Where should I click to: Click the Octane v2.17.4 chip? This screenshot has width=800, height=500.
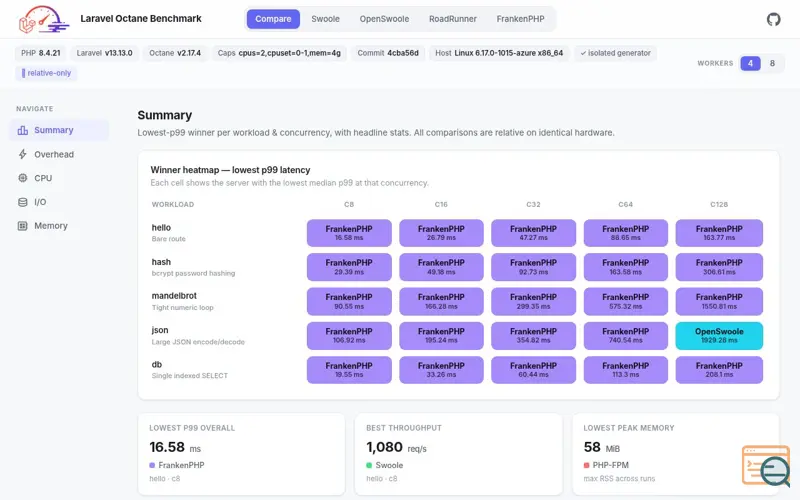click(x=175, y=53)
